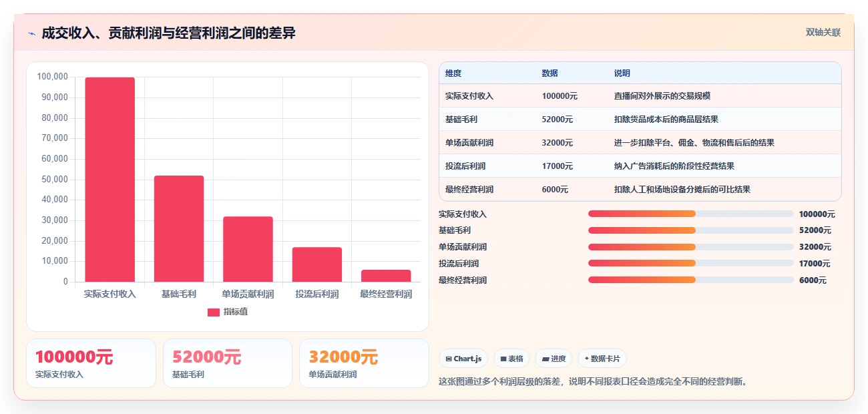Click the 基础毛利 progress bar
868x414 pixels.
[x=691, y=230]
